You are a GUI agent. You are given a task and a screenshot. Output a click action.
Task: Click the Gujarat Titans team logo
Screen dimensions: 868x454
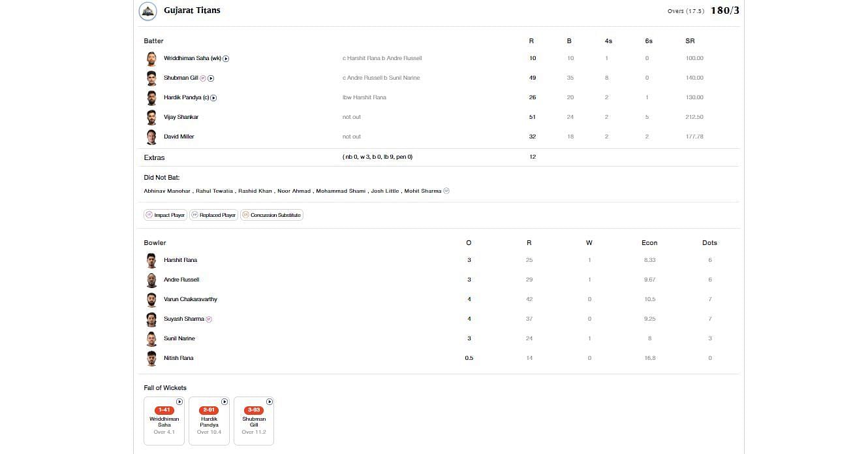(x=148, y=11)
